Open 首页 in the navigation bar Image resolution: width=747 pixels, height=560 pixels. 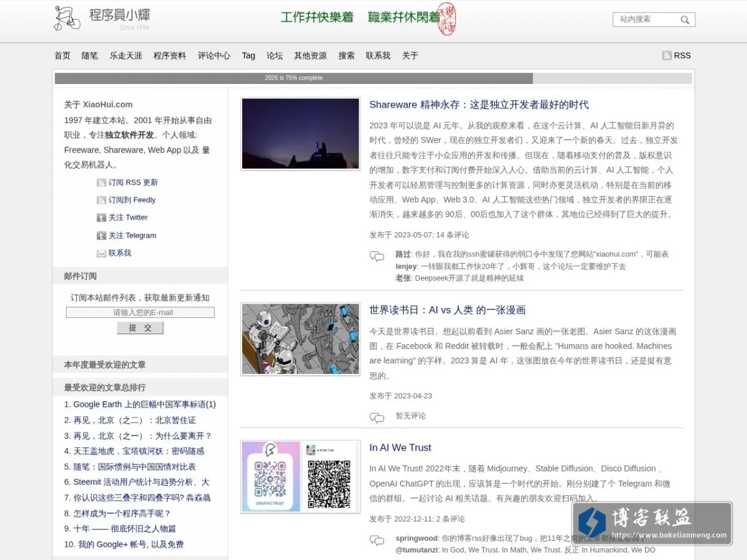coord(62,55)
